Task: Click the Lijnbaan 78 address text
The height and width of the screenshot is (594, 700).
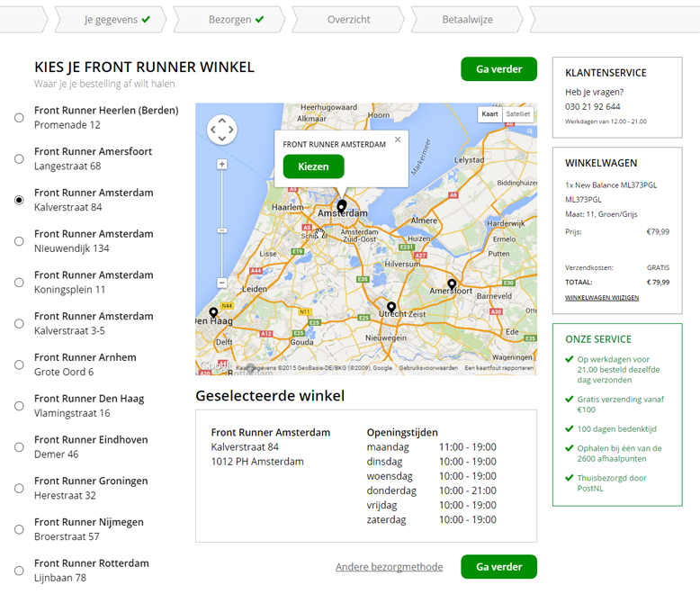Action: click(60, 578)
